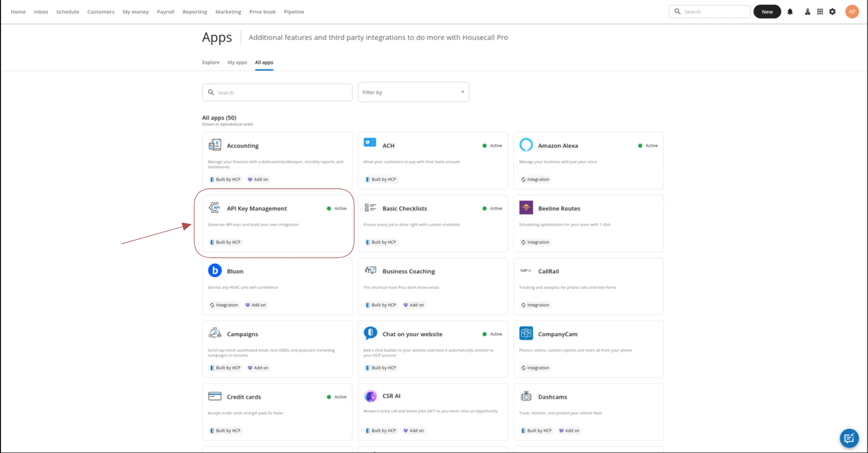Screen dimensions: 868x453
Task: Open the Marketing menu item
Action: pos(228,12)
